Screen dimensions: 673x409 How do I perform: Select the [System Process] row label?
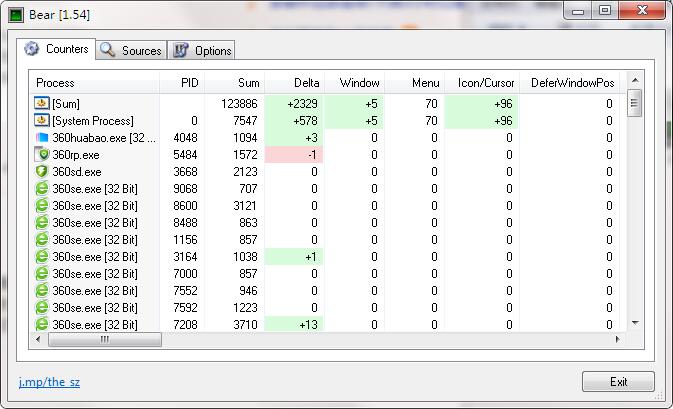93,121
